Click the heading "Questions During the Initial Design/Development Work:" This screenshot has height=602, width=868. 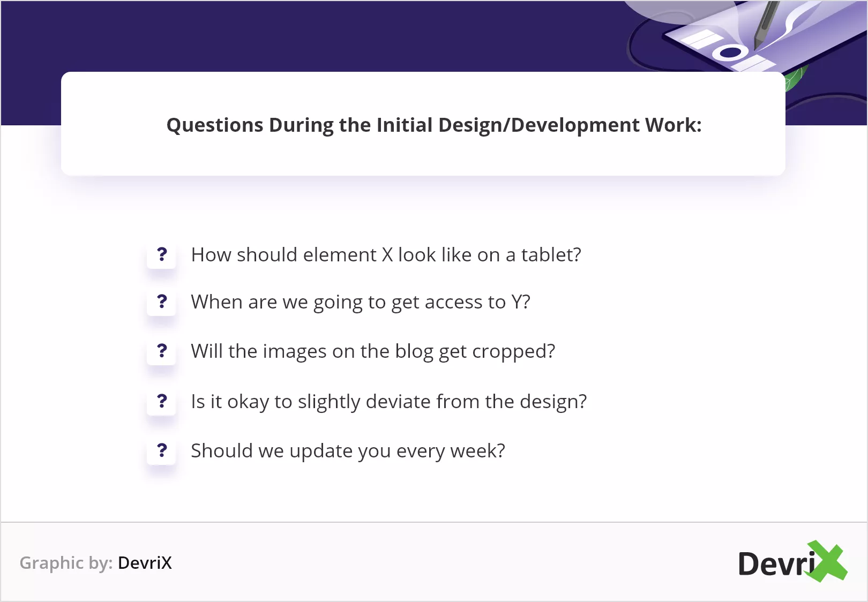(x=434, y=125)
